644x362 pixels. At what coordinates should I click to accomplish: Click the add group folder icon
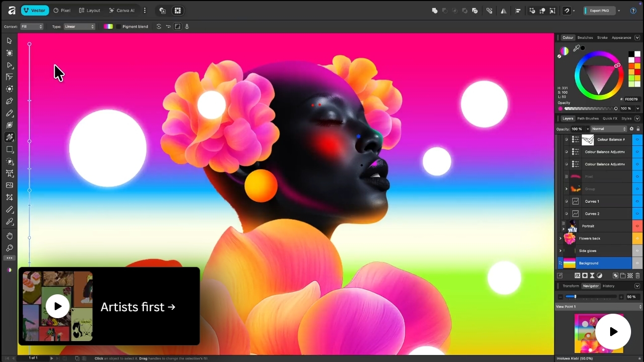pyautogui.click(x=623, y=275)
